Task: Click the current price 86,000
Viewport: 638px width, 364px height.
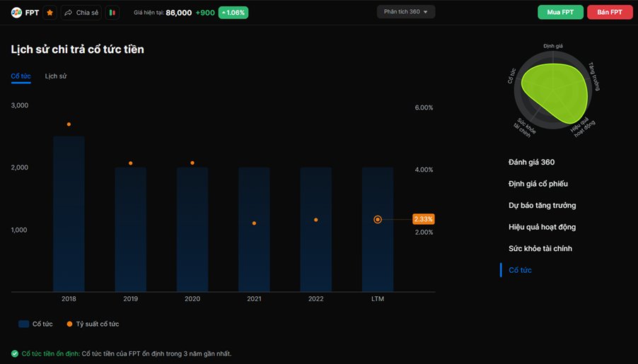Action: (179, 13)
